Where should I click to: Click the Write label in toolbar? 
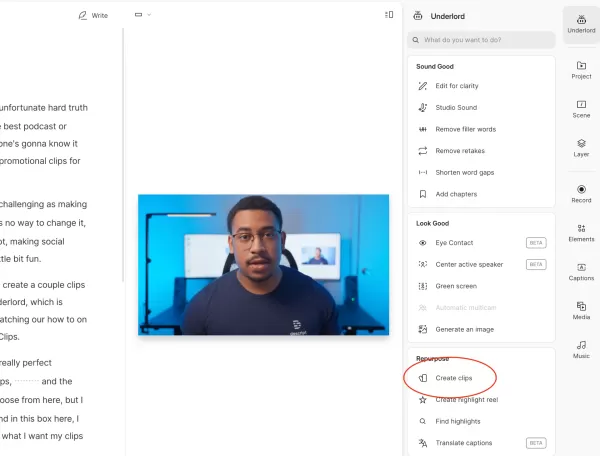pyautogui.click(x=99, y=15)
